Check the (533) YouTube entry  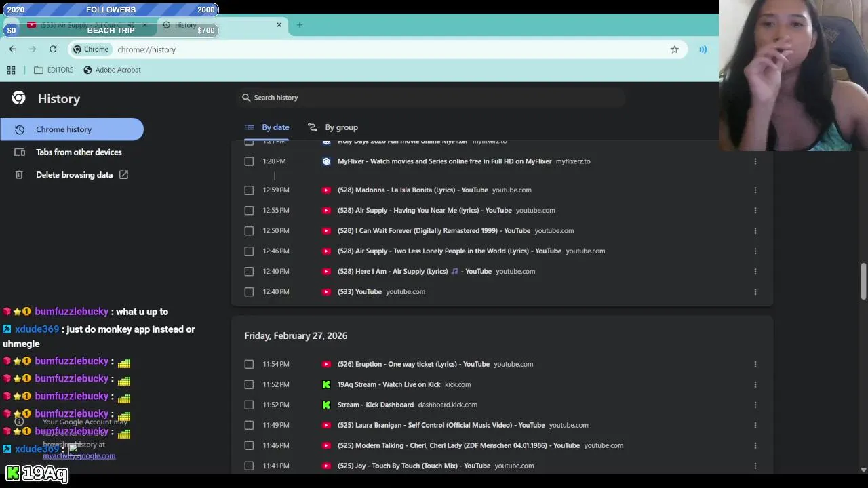coord(249,292)
